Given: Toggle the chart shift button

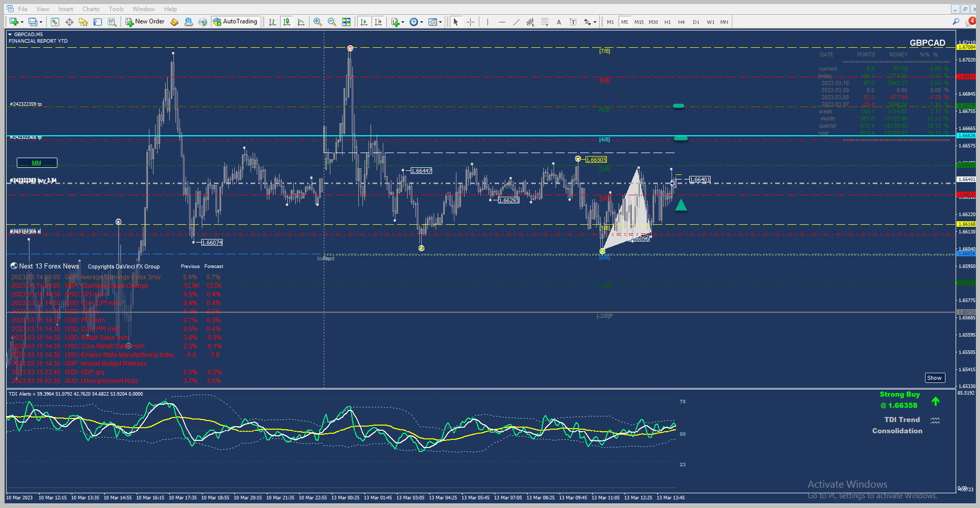Looking at the screenshot, I should 378,22.
